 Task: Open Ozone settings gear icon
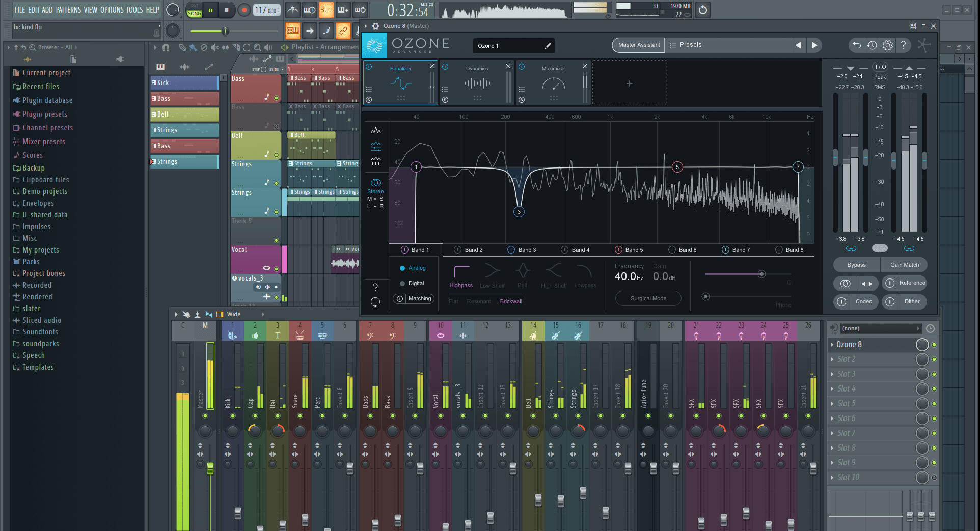pos(887,45)
